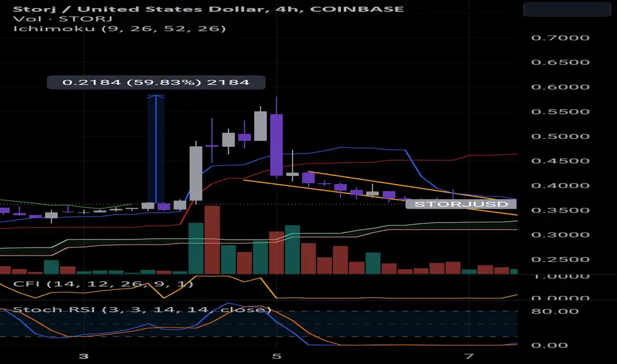Viewport: 617px width, 364px height.
Task: Select the Stoch RSI (3, 3, 14, 14, close) label
Action: point(142,310)
